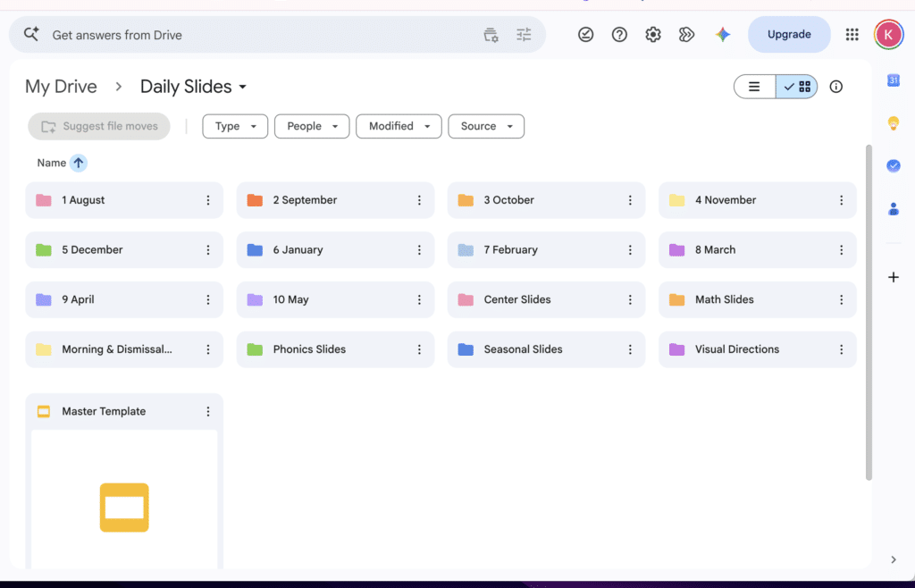Select the grid layout view
915x588 pixels.
point(796,87)
